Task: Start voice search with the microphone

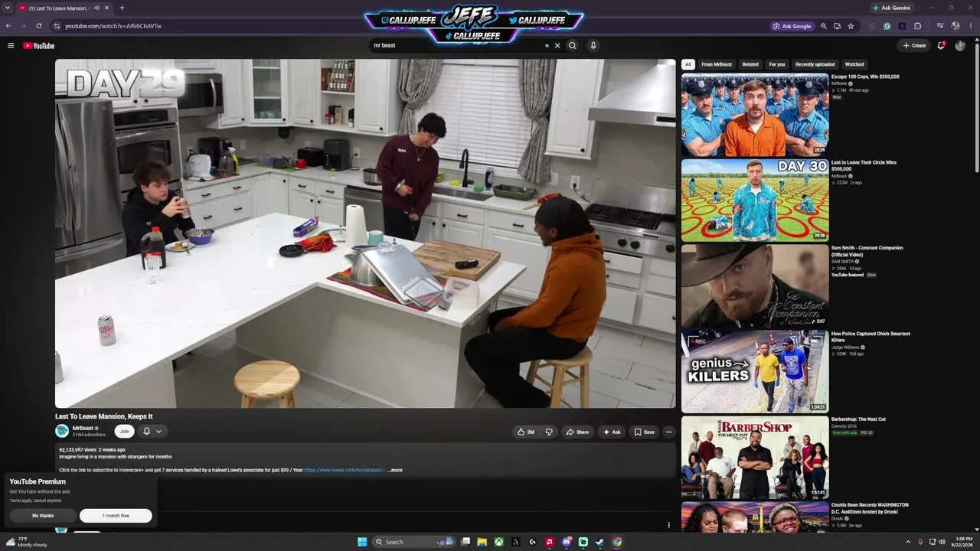Action: click(x=593, y=46)
